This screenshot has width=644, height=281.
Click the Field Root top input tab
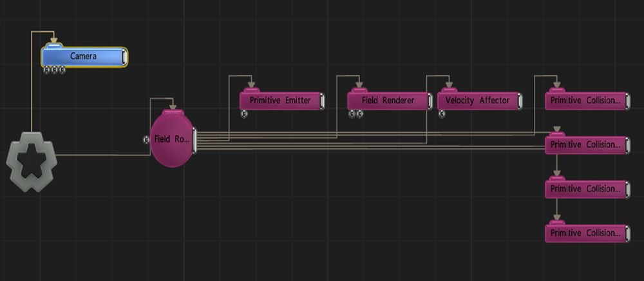coord(173,111)
